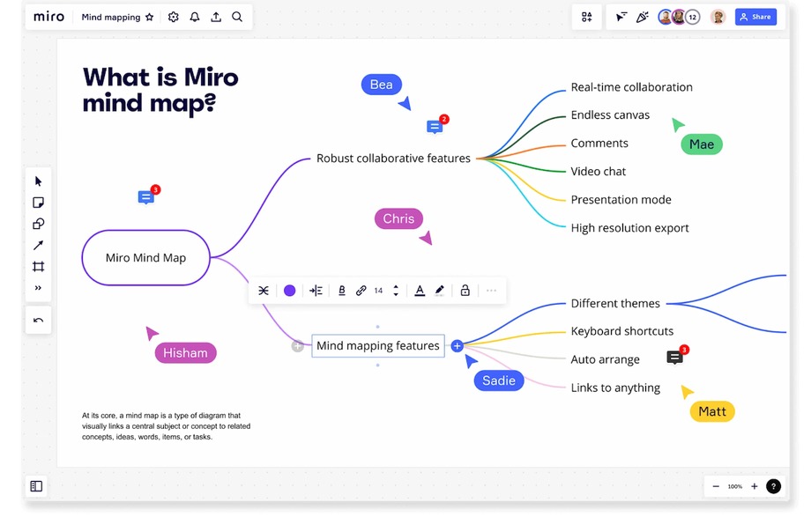Add a link to the node
This screenshot has height=532, width=811.
tap(361, 291)
